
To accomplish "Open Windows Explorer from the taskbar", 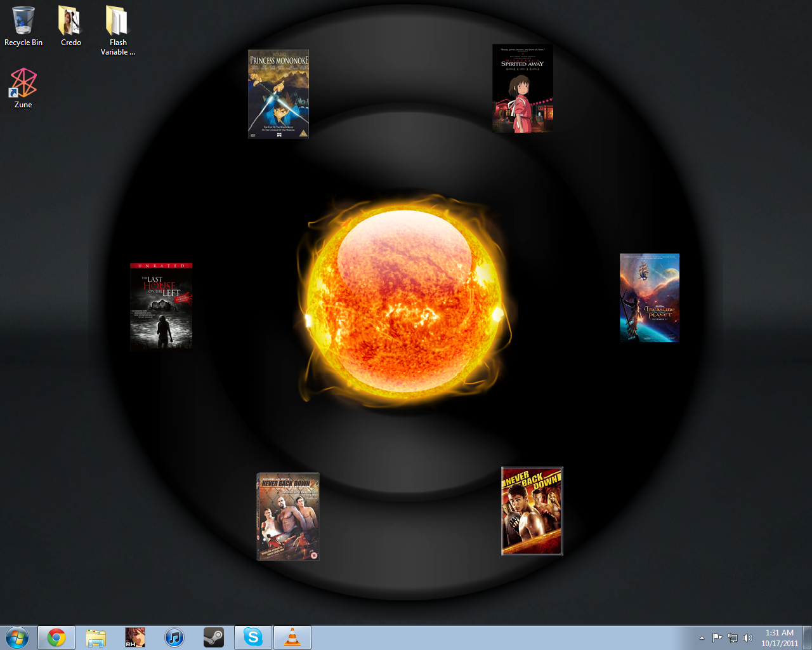I will click(x=96, y=637).
